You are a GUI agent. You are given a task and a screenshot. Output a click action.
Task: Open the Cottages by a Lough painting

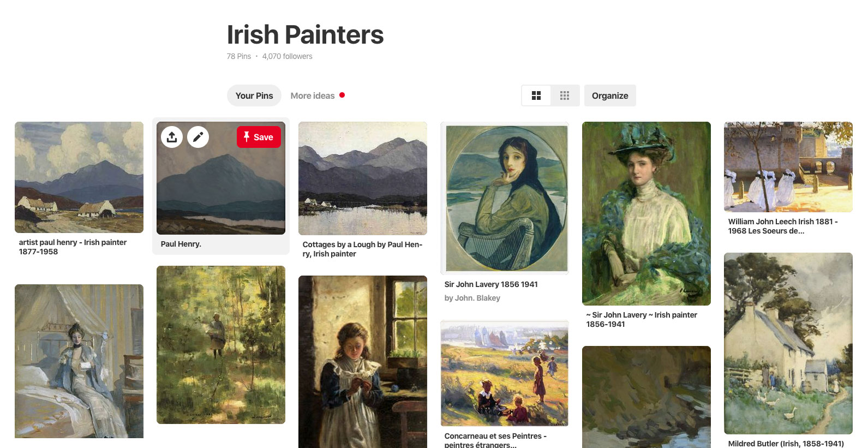point(363,178)
